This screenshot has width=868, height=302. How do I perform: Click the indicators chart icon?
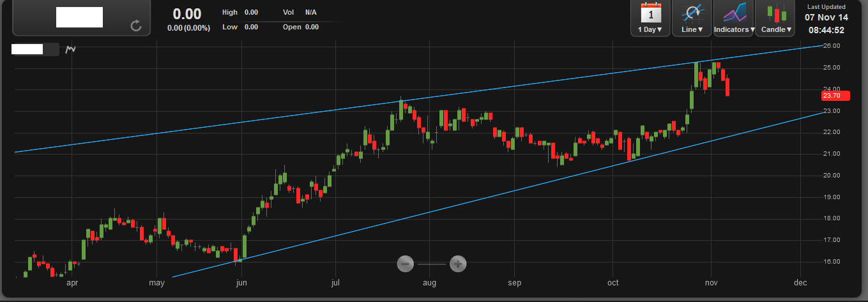[x=734, y=13]
